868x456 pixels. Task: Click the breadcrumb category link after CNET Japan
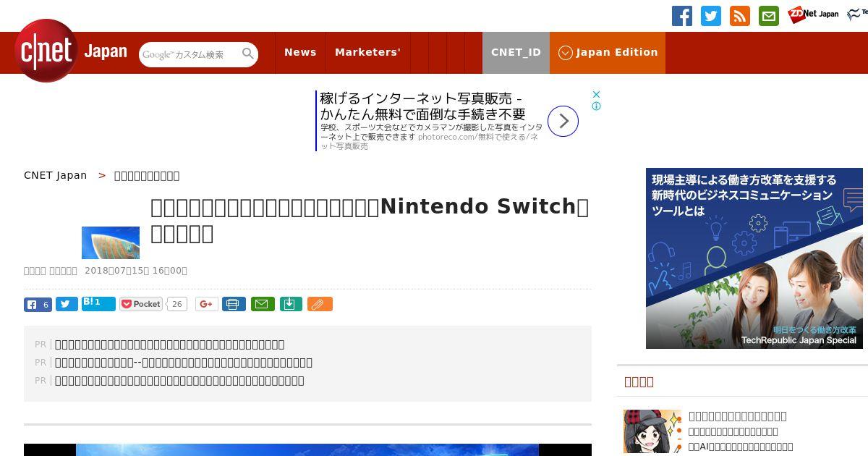[x=147, y=175]
